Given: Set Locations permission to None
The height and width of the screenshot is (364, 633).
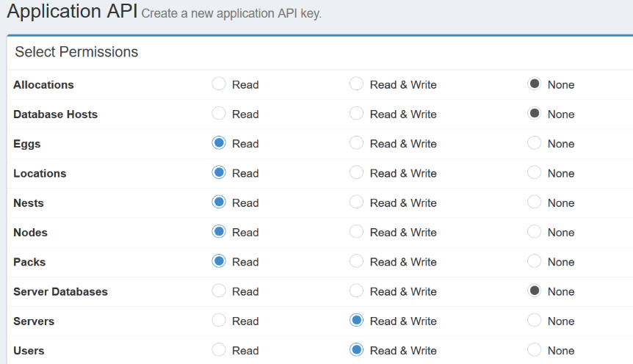Looking at the screenshot, I should 535,172.
